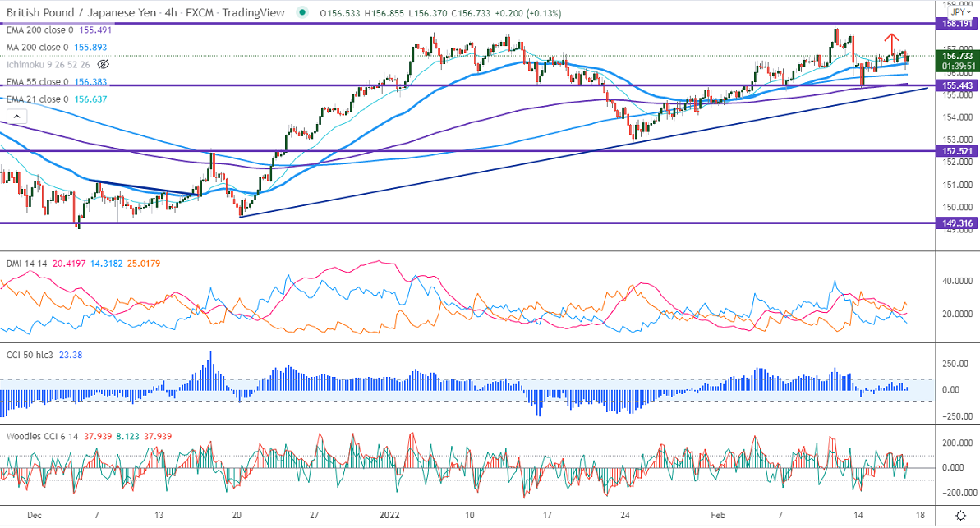Open chart settings gear icon
This screenshot has height=528, width=980.
[x=960, y=515]
